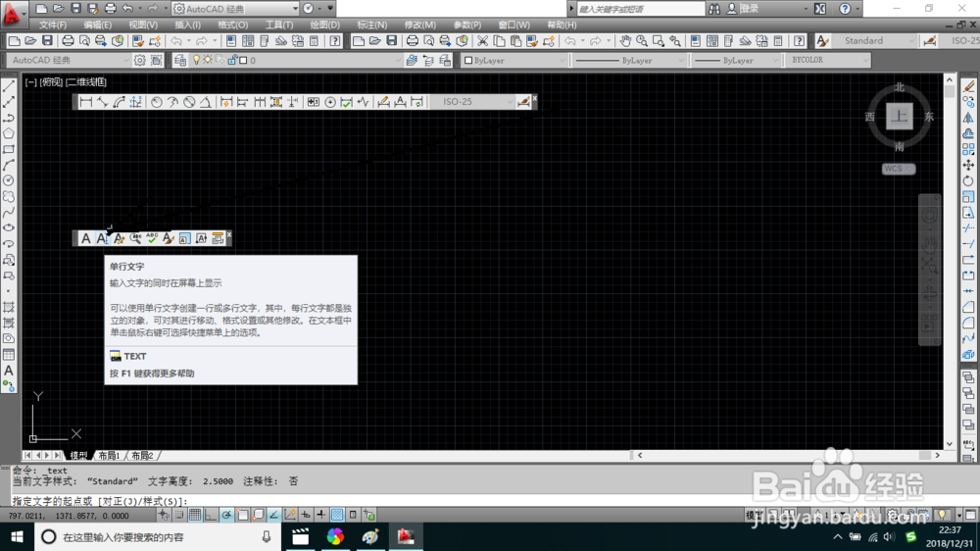Viewport: 980px width, 551px height.
Task: Select the Erase tool in modify toolbar
Action: click(969, 85)
